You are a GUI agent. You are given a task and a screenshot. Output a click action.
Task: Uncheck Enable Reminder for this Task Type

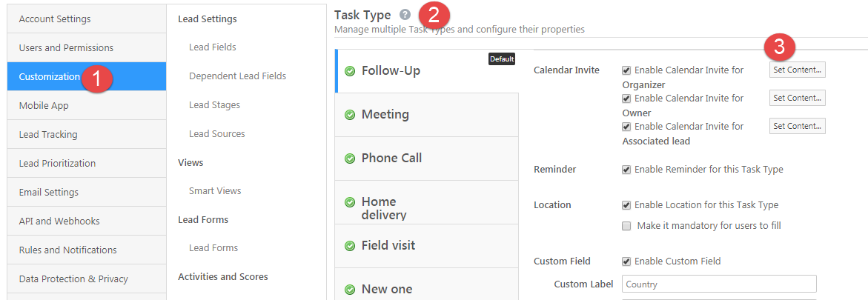point(626,170)
